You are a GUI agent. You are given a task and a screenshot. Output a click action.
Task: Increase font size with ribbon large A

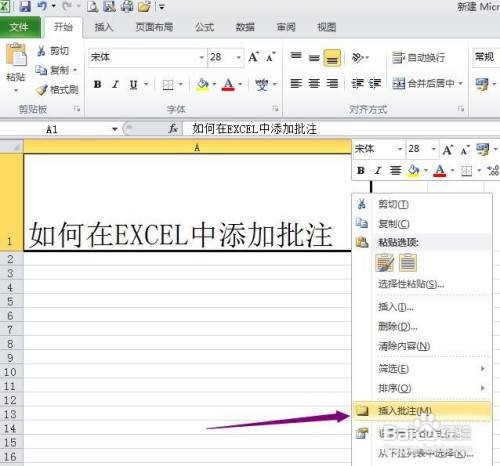(x=254, y=57)
